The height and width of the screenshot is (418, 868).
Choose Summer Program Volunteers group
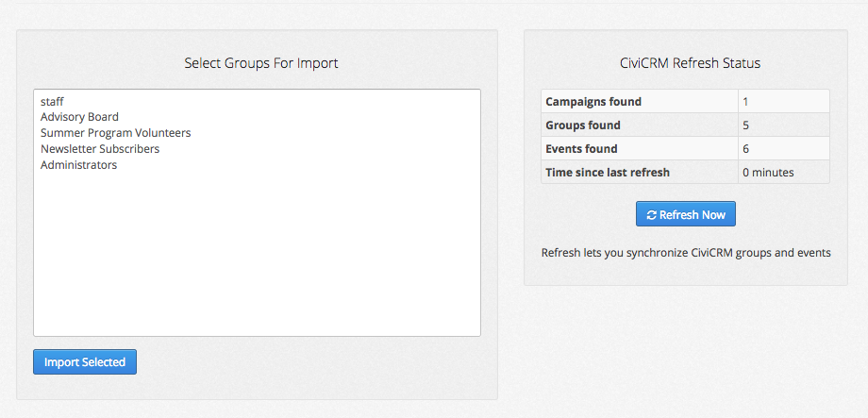pyautogui.click(x=257, y=133)
